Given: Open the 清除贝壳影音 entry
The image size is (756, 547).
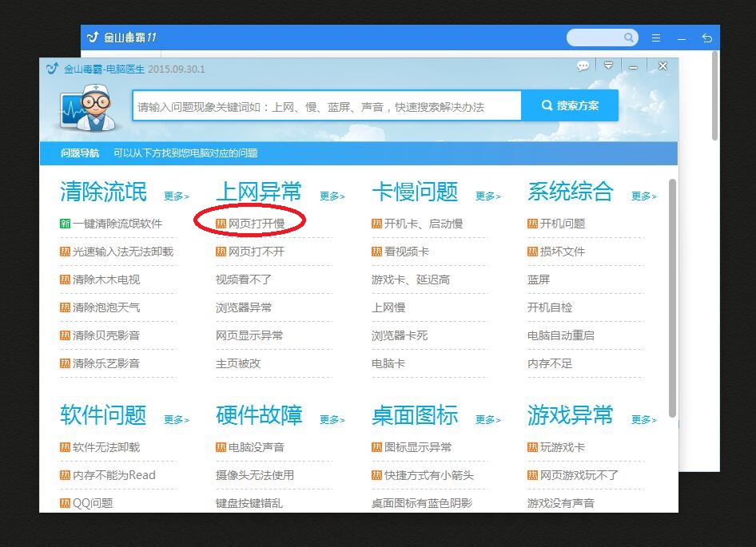Looking at the screenshot, I should tap(106, 335).
